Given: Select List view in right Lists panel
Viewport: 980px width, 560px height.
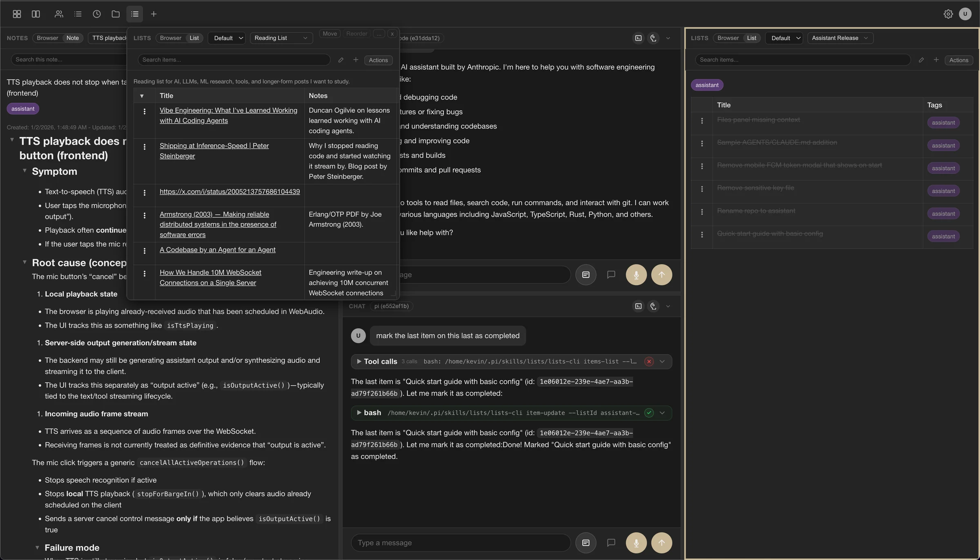Looking at the screenshot, I should (x=751, y=38).
